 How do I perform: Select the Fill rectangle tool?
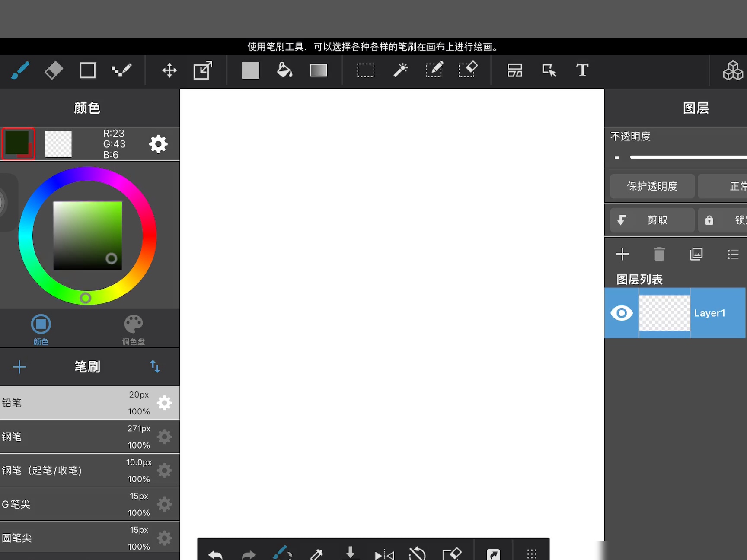(x=250, y=70)
